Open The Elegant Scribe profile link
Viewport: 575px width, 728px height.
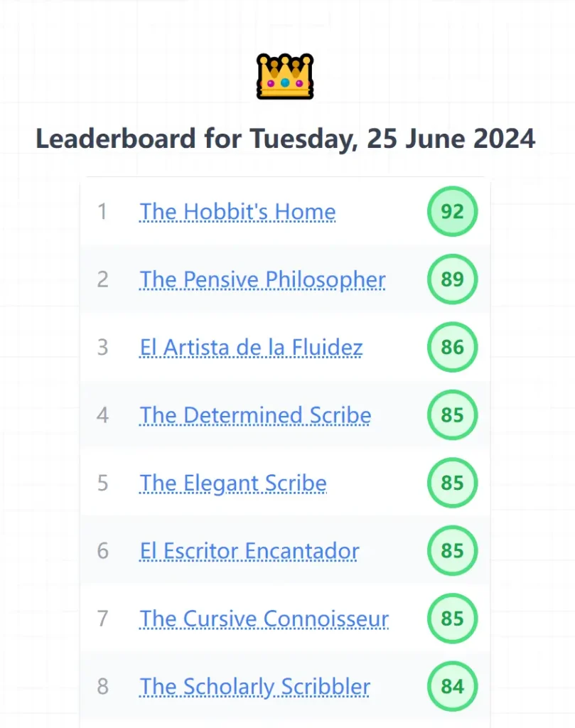click(233, 483)
